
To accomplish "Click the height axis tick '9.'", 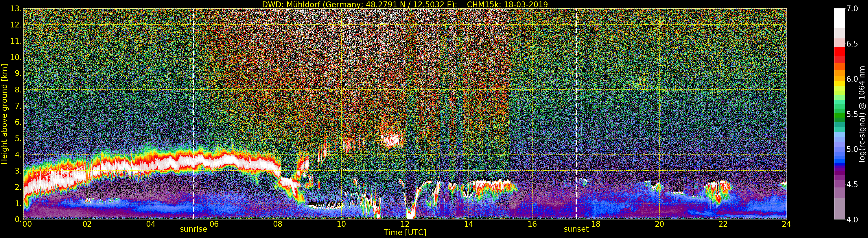I will [x=18, y=74].
